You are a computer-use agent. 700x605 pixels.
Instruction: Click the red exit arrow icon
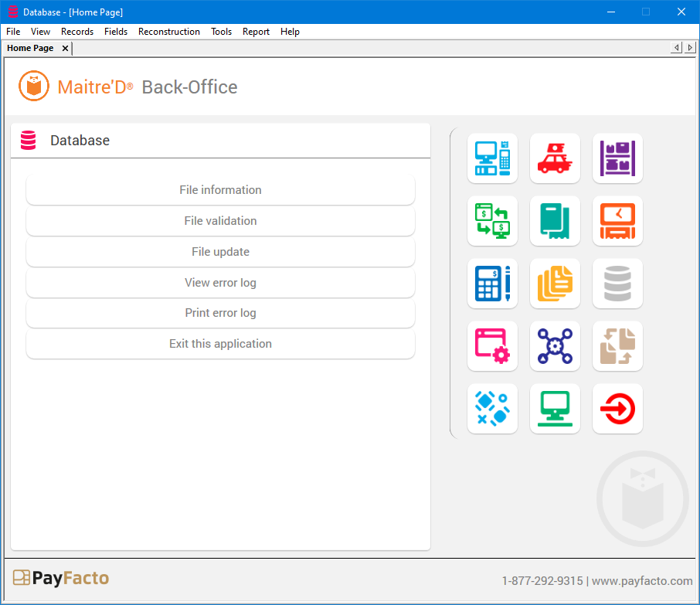(x=617, y=409)
